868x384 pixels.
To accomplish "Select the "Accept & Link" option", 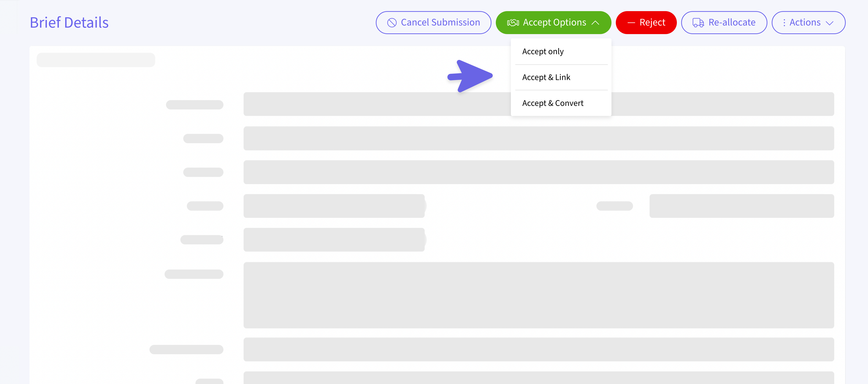I will 546,77.
